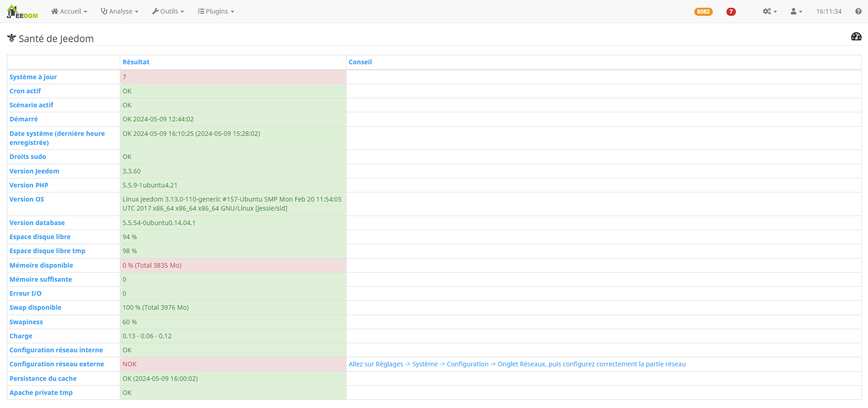Select the Persistance du cache label
Screen dimensions: 868x408
pyautogui.click(x=43, y=379)
